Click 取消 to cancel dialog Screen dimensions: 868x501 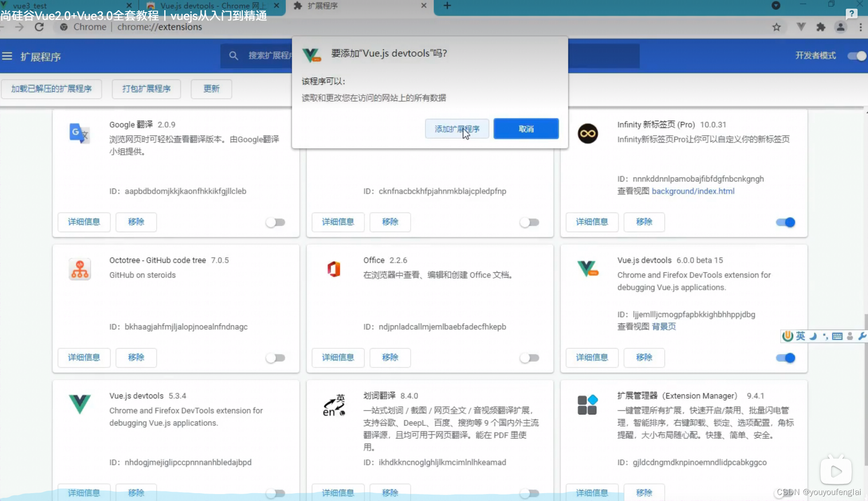tap(526, 128)
